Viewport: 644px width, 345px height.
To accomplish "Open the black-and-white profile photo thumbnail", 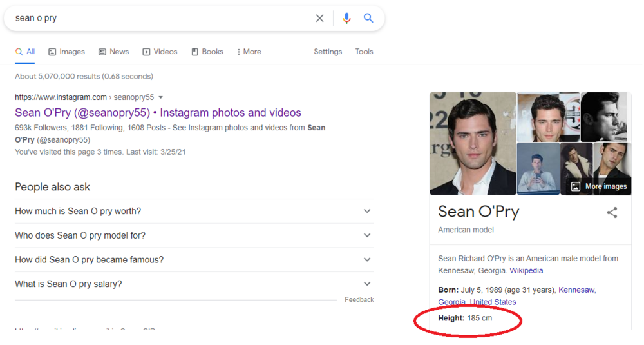I will point(606,117).
